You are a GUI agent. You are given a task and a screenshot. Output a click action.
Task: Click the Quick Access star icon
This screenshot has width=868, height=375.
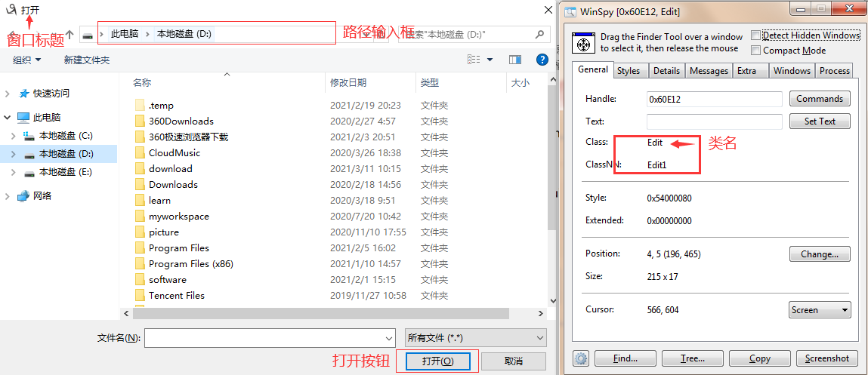point(24,94)
